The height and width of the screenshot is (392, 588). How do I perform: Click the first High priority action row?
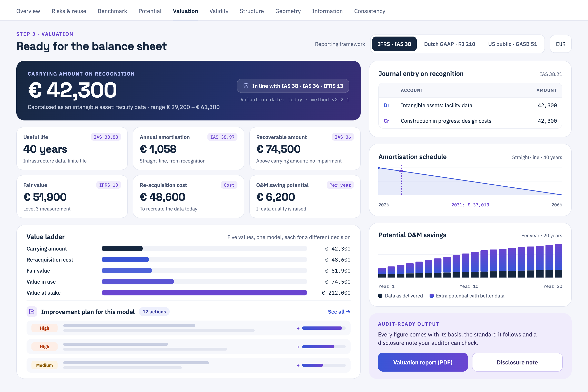coord(188,328)
